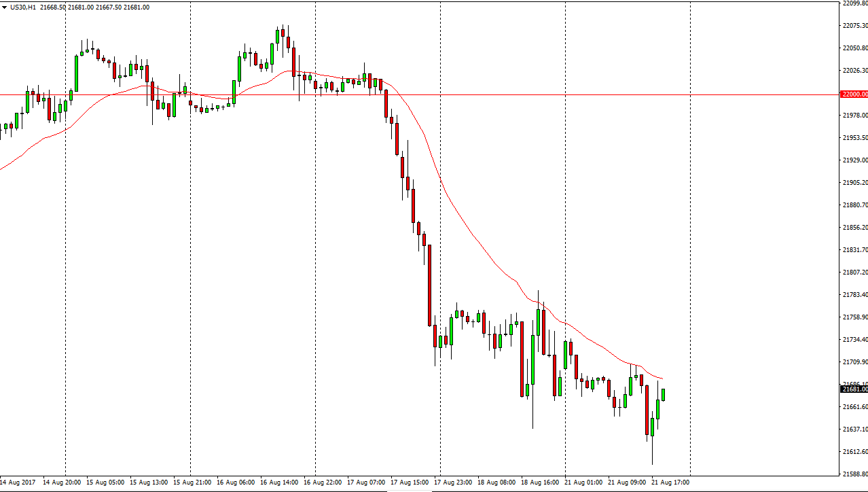This screenshot has height=492, width=868.
Task: Click the 22099.80 top price scale label
Action: tap(855, 3)
